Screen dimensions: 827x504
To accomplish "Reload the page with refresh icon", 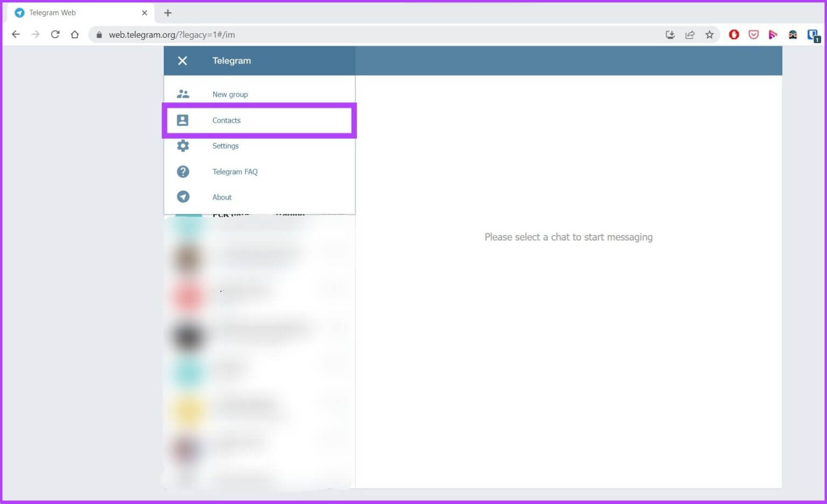I will pos(55,34).
